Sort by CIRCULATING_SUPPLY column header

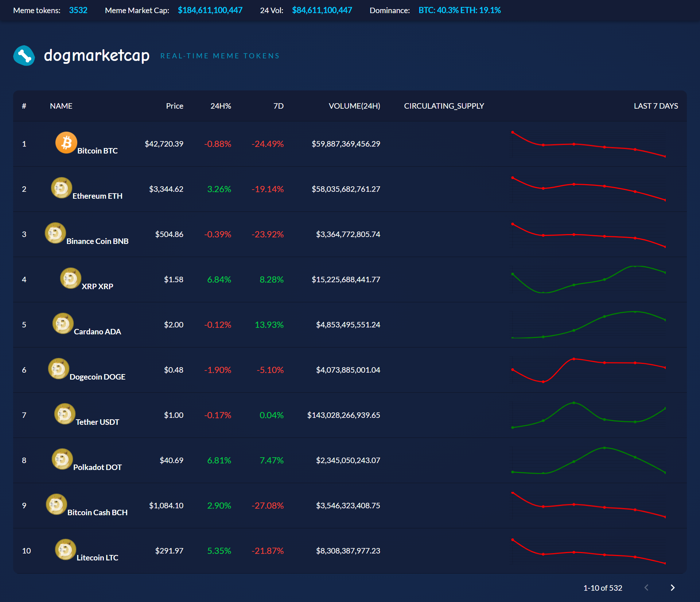tap(444, 106)
